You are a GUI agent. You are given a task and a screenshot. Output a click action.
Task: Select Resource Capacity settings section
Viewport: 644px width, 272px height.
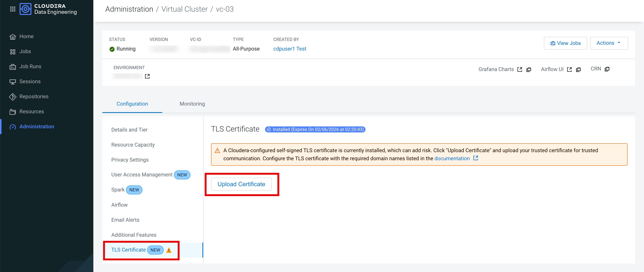[133, 144]
